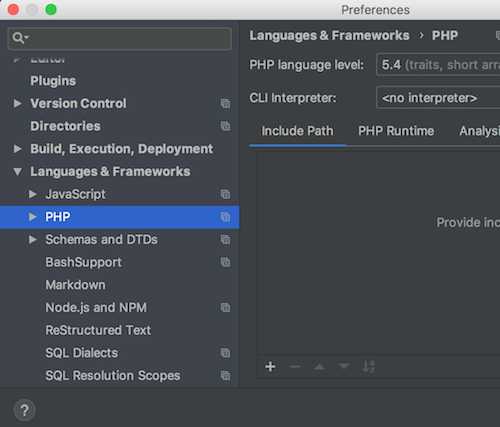Click the remove path minus icon

point(295,367)
